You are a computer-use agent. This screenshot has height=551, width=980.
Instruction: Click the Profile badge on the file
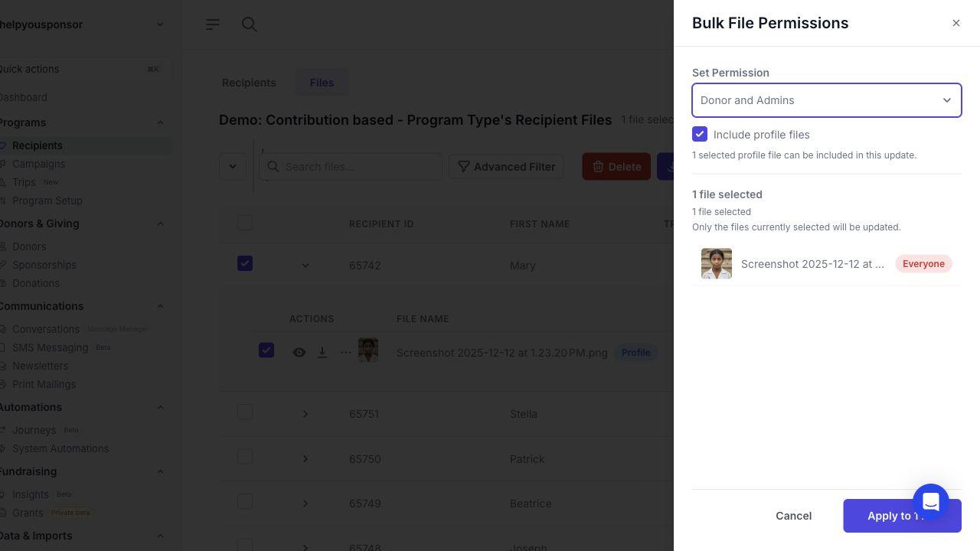[x=635, y=353]
